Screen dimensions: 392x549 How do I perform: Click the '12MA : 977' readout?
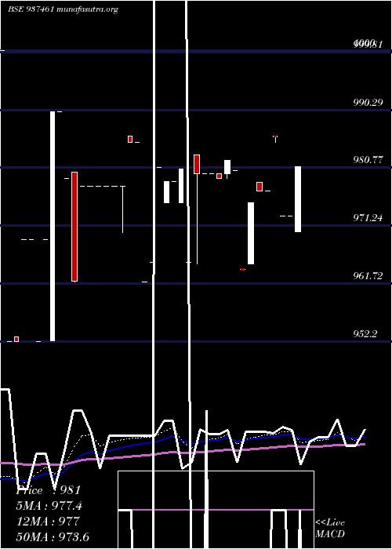tap(48, 521)
